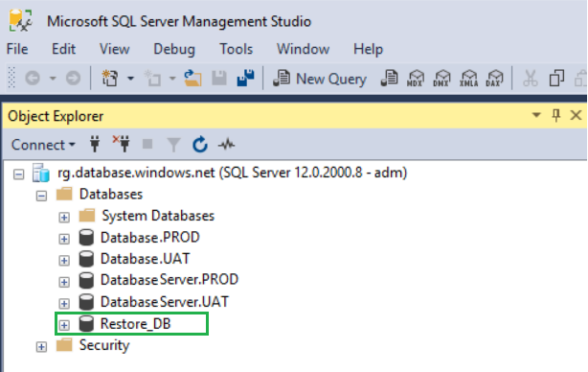This screenshot has height=372, width=588.
Task: Select Database.PROD in the tree
Action: coord(150,238)
